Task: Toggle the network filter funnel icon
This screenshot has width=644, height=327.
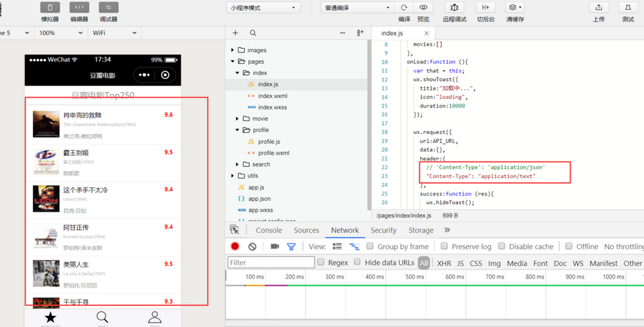Action: tap(291, 247)
